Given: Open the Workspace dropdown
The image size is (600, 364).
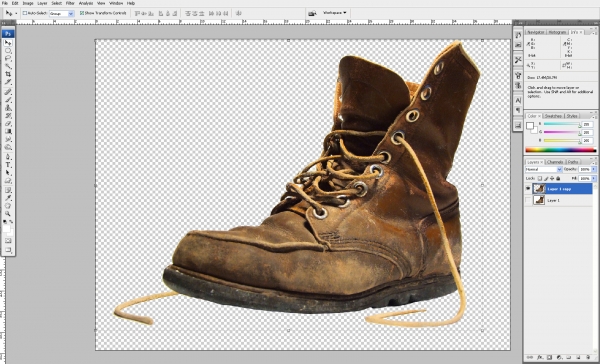Looking at the screenshot, I should pyautogui.click(x=334, y=13).
